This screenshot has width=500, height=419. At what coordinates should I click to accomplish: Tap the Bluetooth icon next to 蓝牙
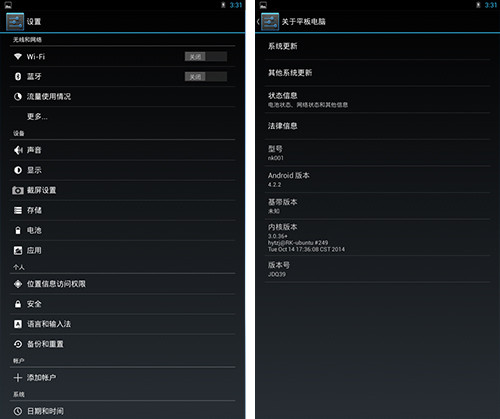pyautogui.click(x=18, y=76)
